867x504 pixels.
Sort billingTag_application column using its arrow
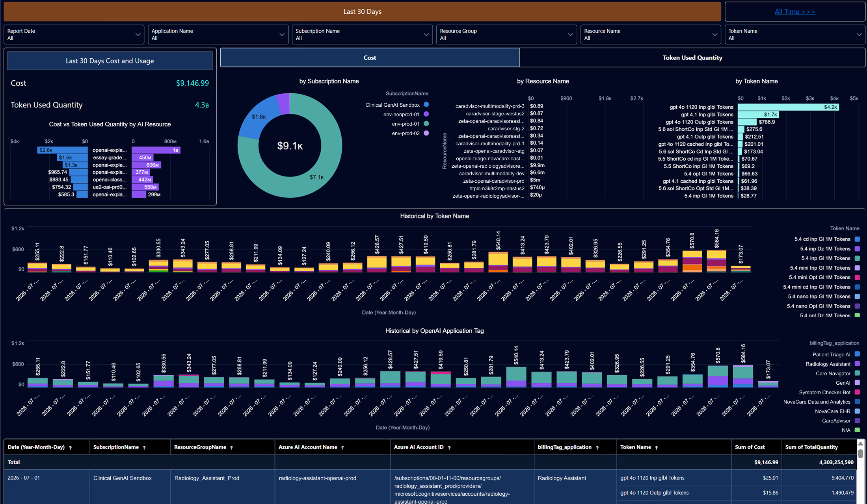click(x=597, y=447)
